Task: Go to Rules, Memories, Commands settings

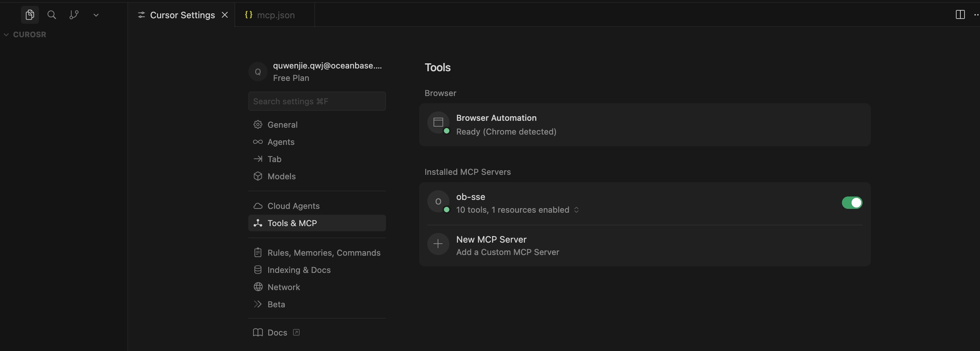Action: click(323, 253)
